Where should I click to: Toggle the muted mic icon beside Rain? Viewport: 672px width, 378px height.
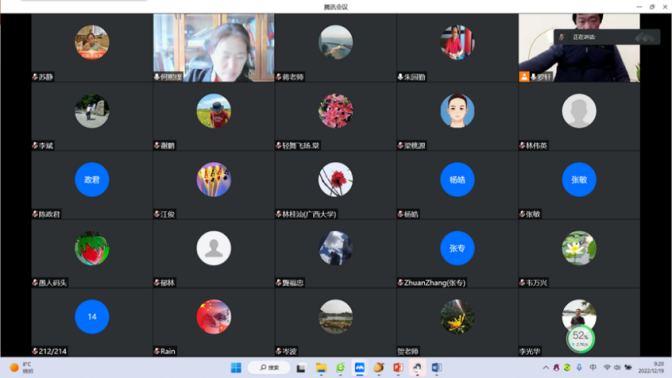[157, 351]
